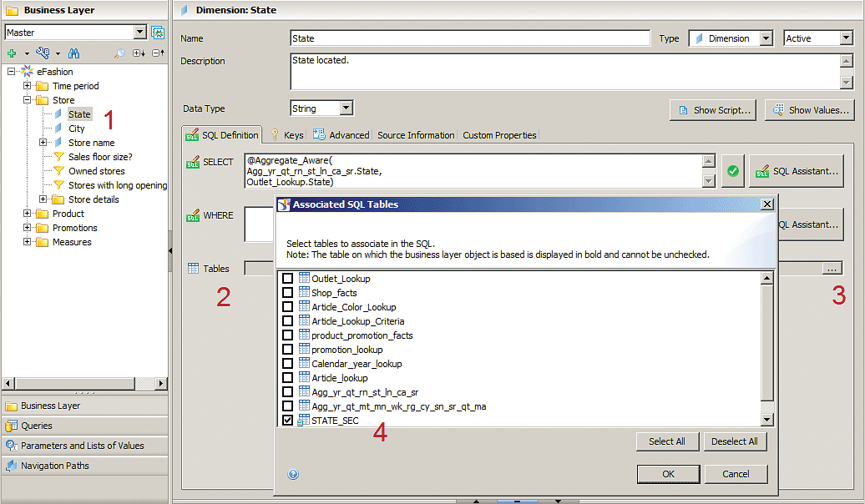Click the green plus insert icon
Viewport: 865px width, 504px height.
(x=12, y=53)
